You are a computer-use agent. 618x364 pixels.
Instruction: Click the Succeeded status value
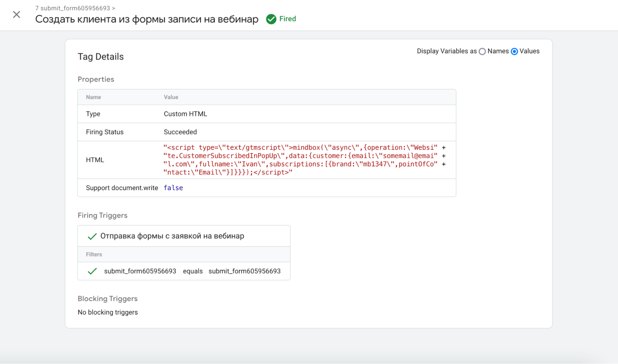tap(180, 132)
